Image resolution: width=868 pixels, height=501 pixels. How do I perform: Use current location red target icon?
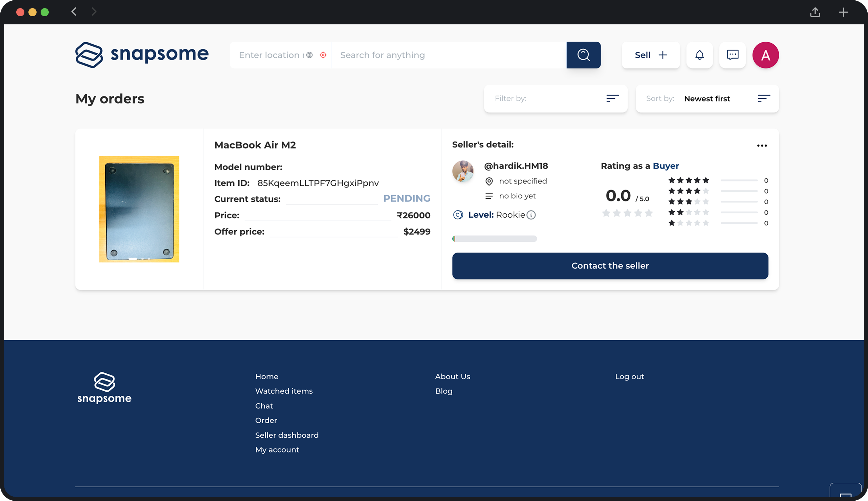tap(323, 55)
